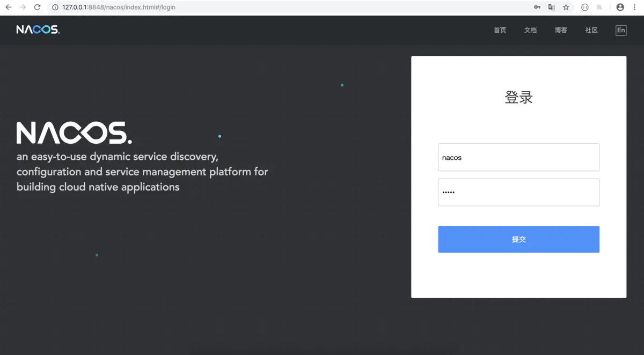
Task: Click the 登录 heading text
Action: coord(518,98)
